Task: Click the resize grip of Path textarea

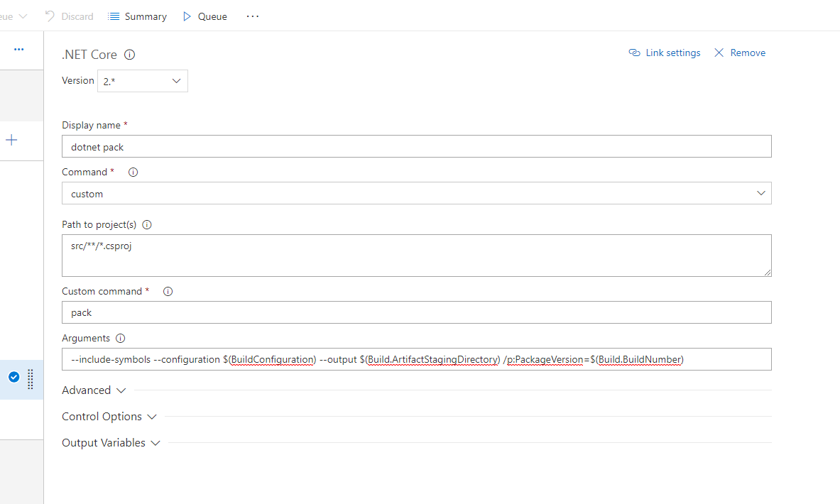Action: 767,272
